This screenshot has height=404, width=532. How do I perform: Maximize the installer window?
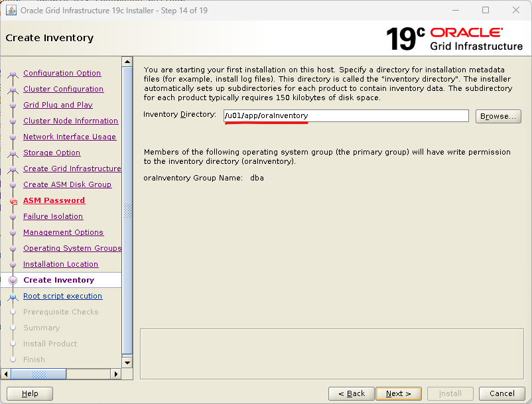pyautogui.click(x=486, y=10)
